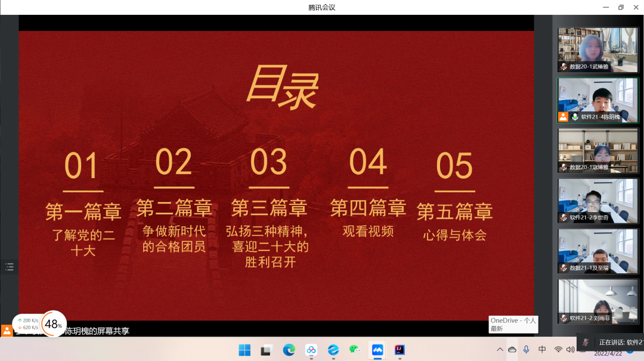Click the muted mic icon on 数据20-1武楠雅
This screenshot has height=361, width=644.
click(x=563, y=67)
